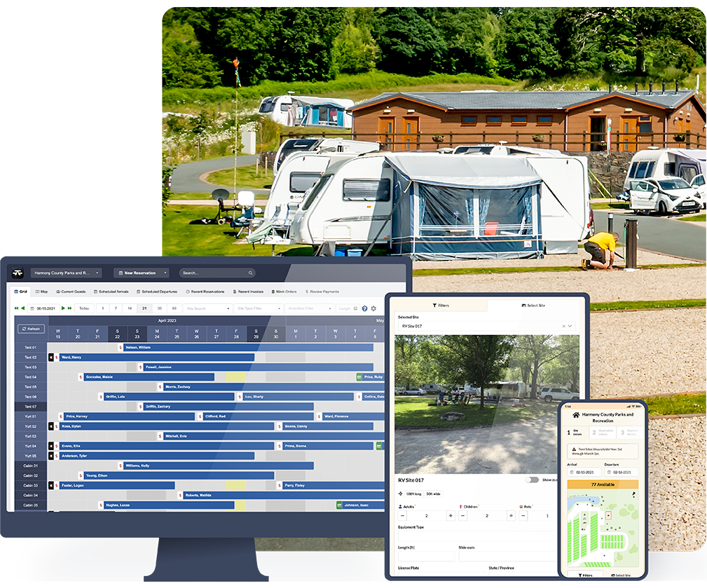This screenshot has height=588, width=707.
Task: Open the Harmony County Parks location dropdown
Action: pyautogui.click(x=67, y=273)
